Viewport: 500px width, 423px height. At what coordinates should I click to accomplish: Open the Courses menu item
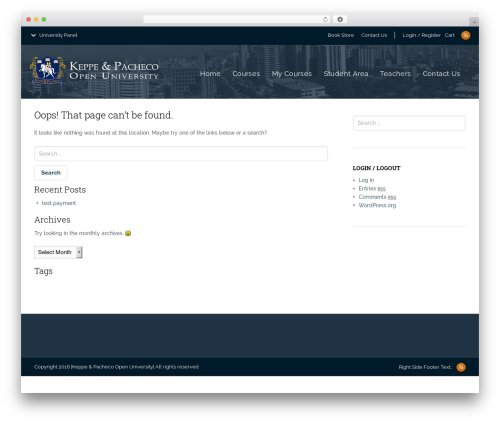click(x=246, y=73)
